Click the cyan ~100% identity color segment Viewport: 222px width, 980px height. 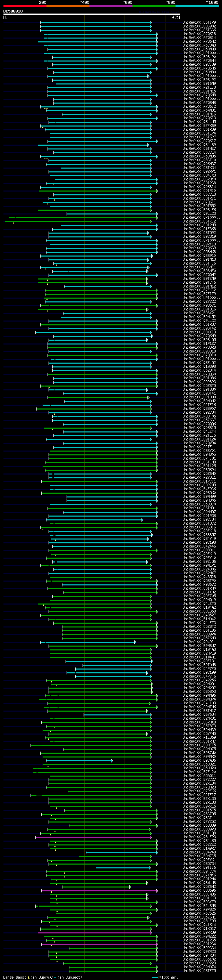197,7
